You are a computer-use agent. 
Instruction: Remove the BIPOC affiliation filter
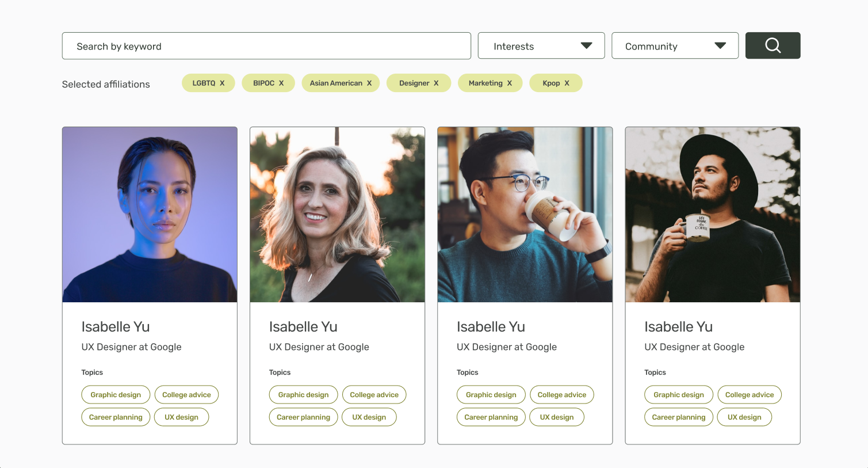(x=280, y=82)
